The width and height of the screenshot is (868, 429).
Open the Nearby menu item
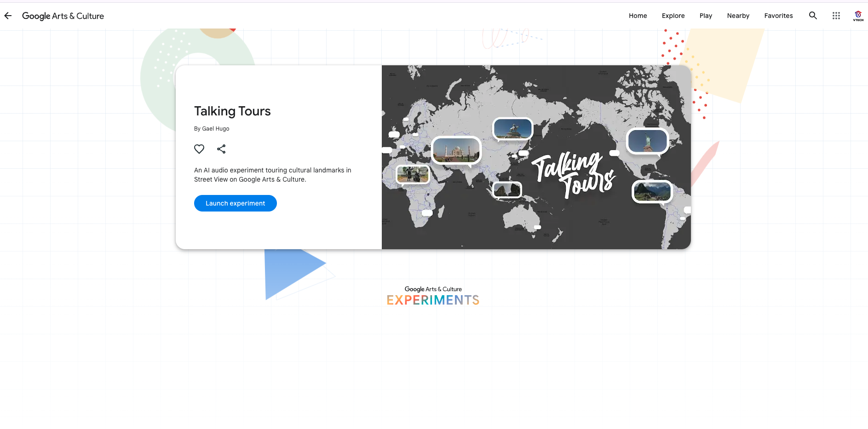pos(738,16)
